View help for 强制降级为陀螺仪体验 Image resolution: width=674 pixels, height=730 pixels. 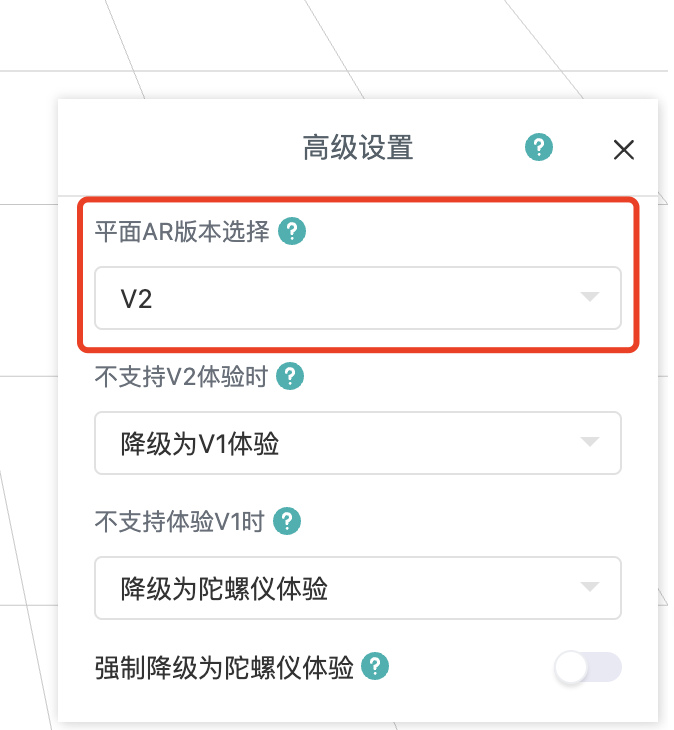[375, 666]
